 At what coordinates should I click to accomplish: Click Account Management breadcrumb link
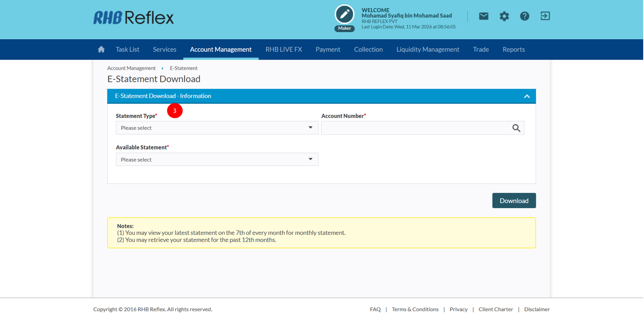[x=131, y=68]
